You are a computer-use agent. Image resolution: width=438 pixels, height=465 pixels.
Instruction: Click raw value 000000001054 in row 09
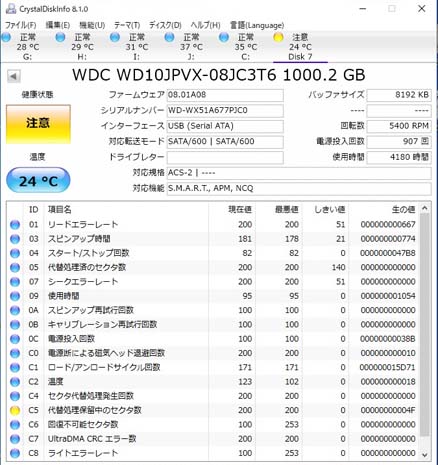pos(388,296)
